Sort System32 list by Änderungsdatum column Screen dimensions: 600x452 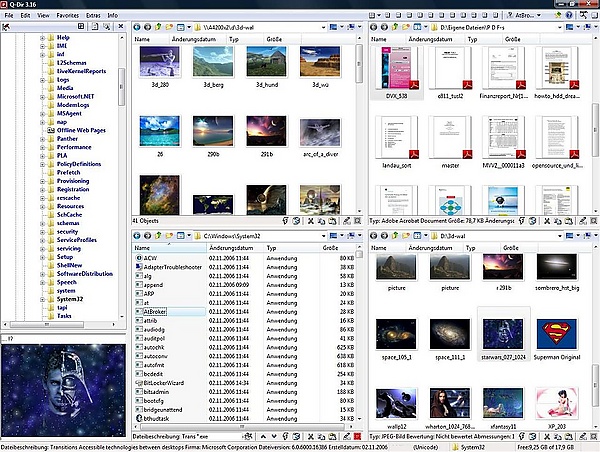(x=231, y=247)
